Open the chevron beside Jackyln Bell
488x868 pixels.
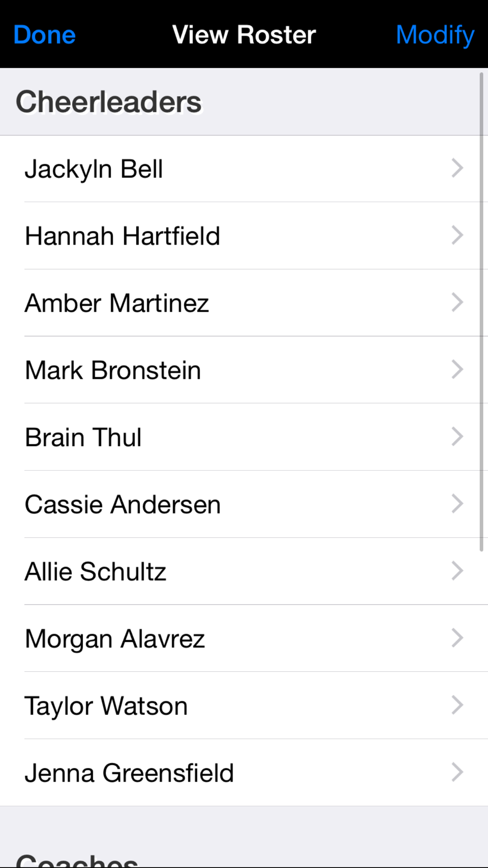(457, 168)
